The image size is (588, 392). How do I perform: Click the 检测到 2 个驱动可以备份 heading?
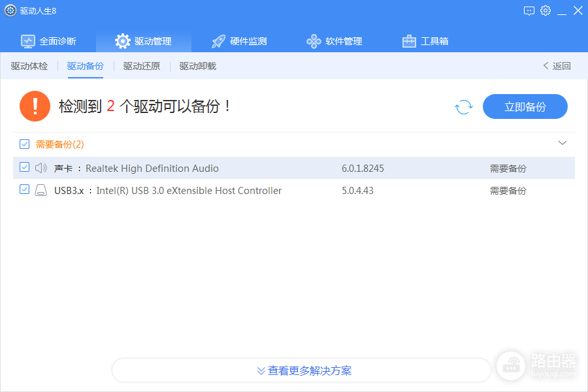[145, 106]
